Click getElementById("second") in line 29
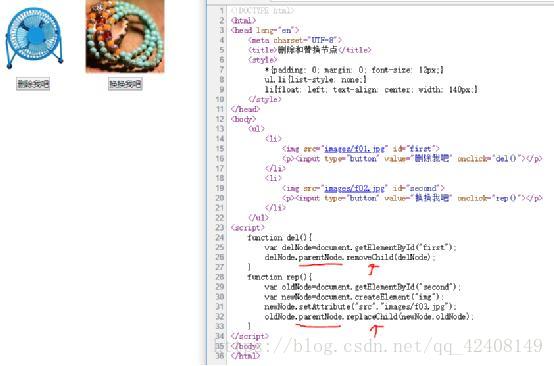The image size is (554, 366). click(406, 287)
